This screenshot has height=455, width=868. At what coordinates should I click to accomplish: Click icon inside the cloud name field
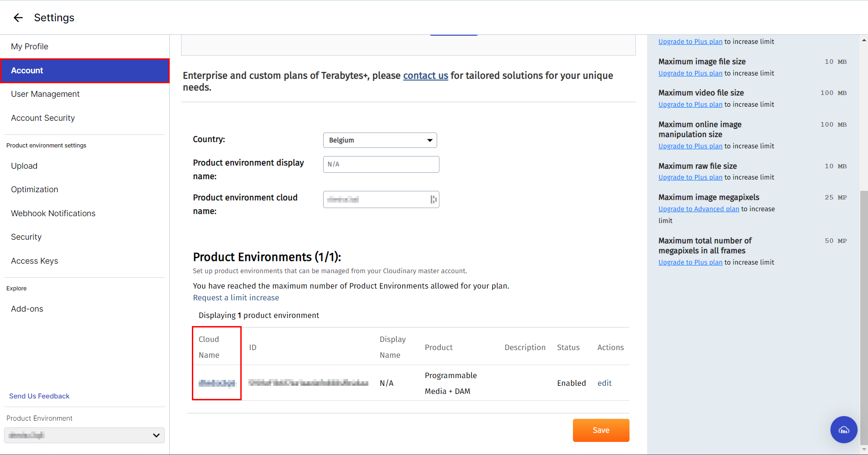pos(433,199)
